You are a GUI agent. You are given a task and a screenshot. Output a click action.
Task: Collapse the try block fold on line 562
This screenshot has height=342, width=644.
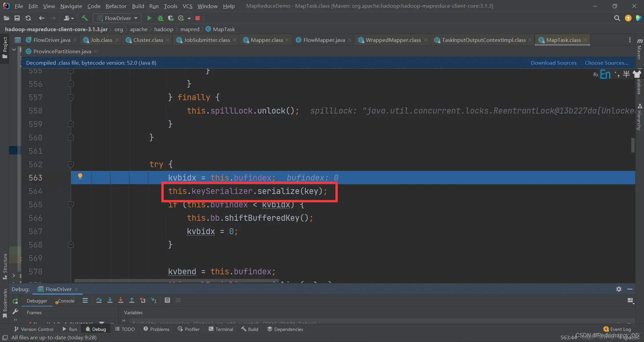(71, 164)
